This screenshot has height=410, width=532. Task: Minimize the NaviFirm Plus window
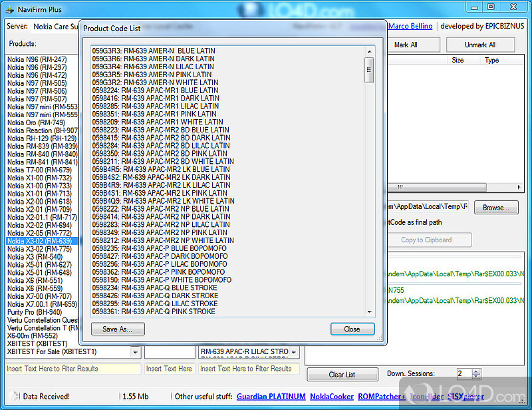point(474,7)
